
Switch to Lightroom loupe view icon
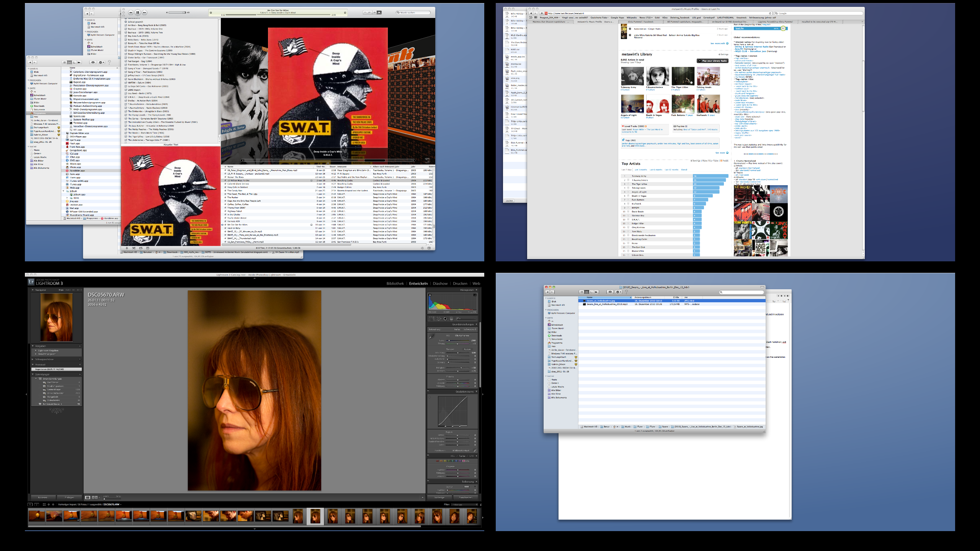click(x=88, y=497)
